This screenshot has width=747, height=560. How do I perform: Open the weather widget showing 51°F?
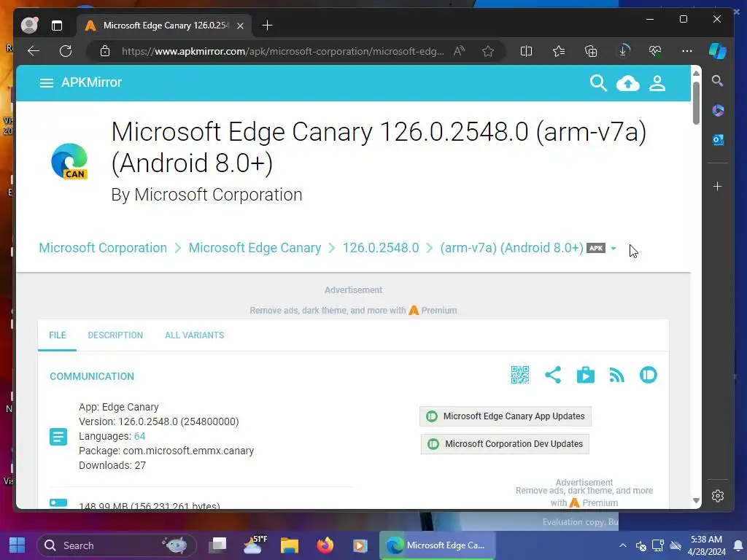[255, 545]
